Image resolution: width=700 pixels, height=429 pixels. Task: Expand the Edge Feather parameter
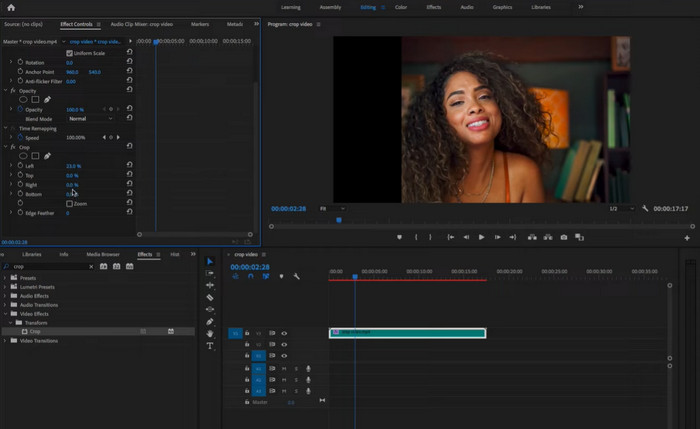coord(11,212)
